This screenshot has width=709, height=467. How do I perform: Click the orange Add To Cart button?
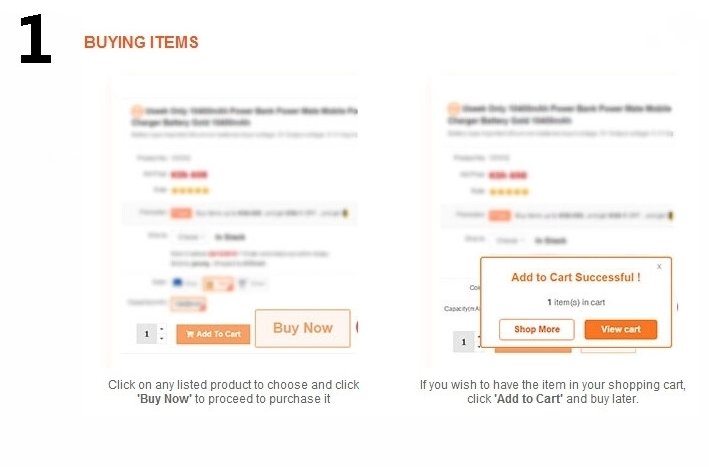(213, 334)
